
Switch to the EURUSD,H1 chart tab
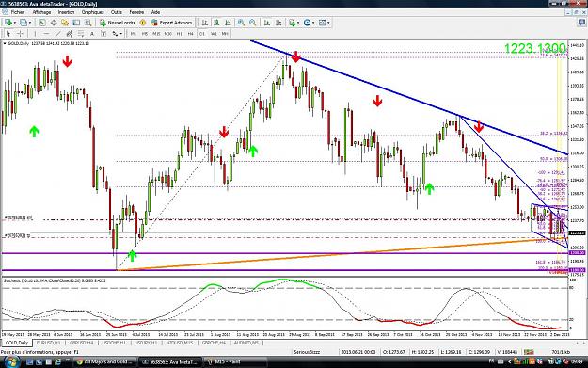[48, 343]
